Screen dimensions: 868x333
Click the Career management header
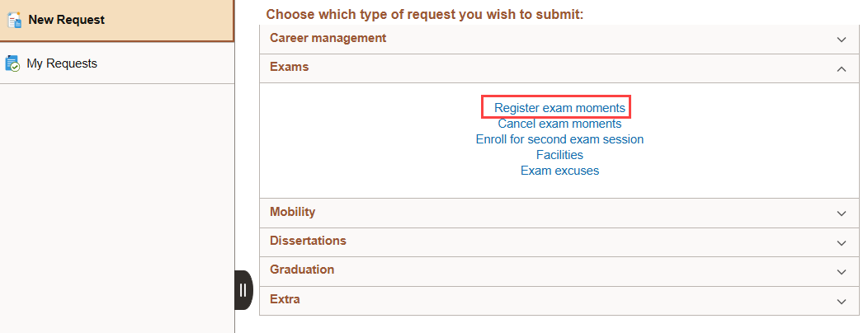pos(328,38)
